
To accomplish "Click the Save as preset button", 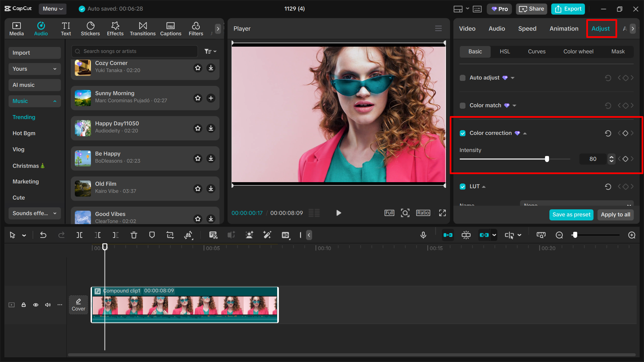I will coord(571,215).
